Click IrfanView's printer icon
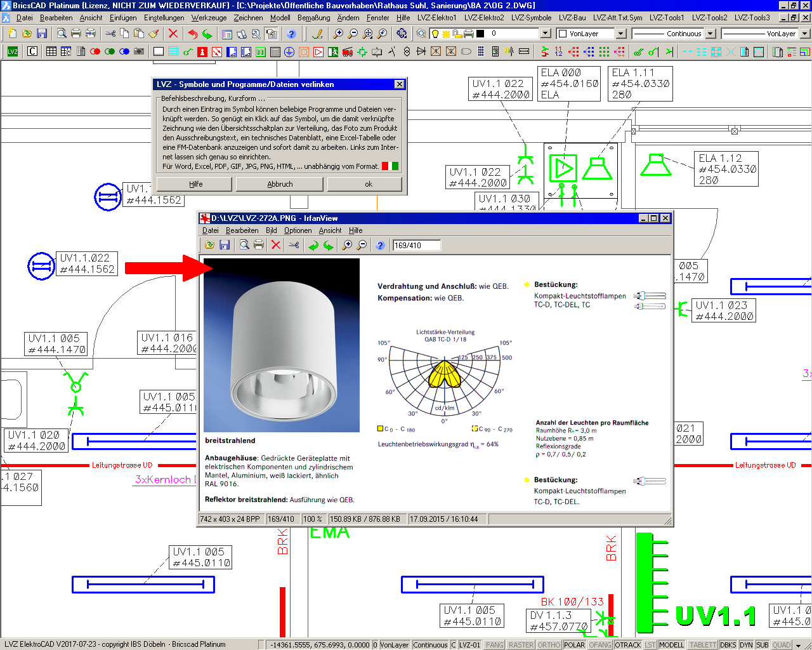 258,245
